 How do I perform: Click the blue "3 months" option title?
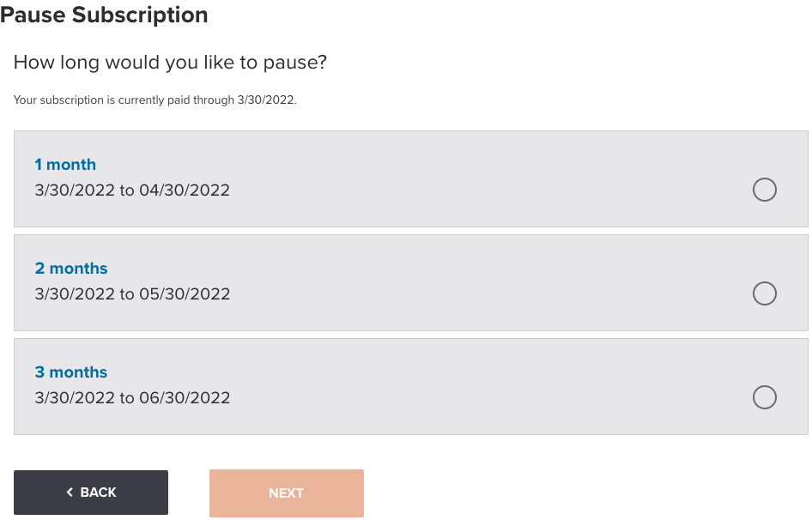[71, 372]
